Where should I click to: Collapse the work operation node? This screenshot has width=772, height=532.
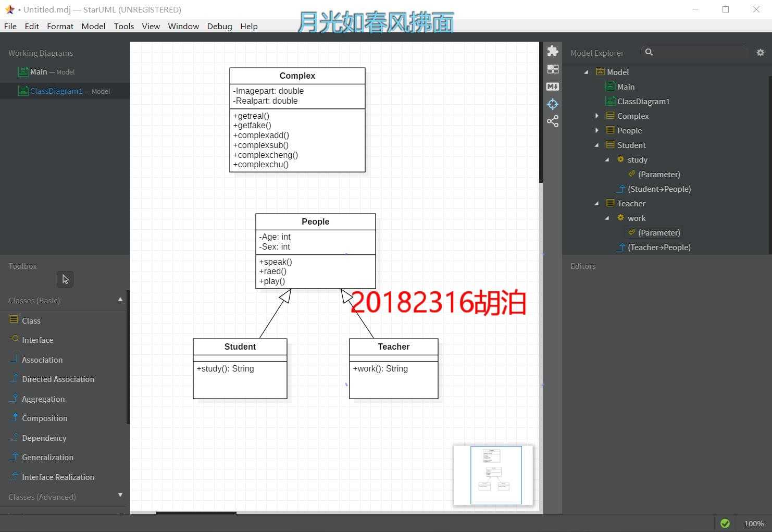click(x=607, y=218)
